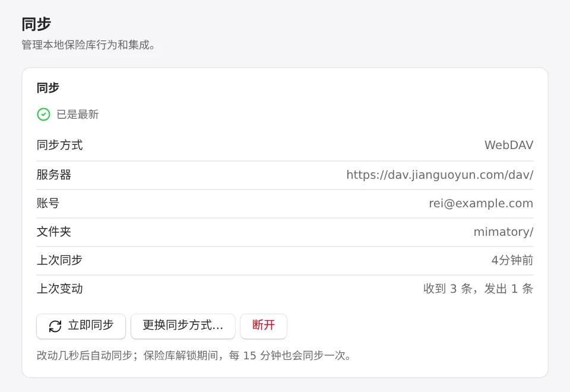
Task: Click the refresh arrows icon in 立即同步
Action: coord(55,326)
